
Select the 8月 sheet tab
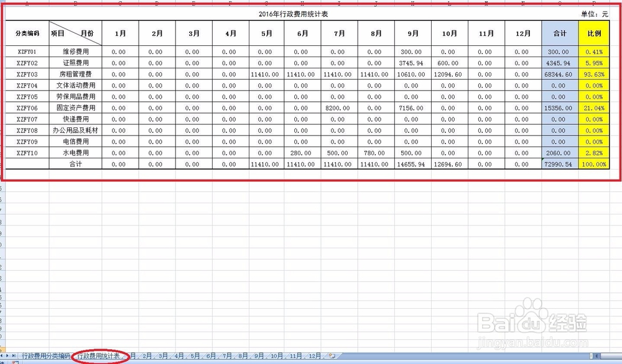click(x=243, y=356)
